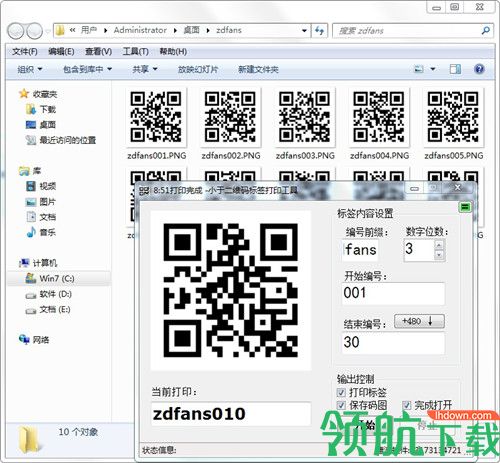The image size is (500, 463).
Task: Open 桌面 desktop in sidebar
Action: pyautogui.click(x=41, y=125)
